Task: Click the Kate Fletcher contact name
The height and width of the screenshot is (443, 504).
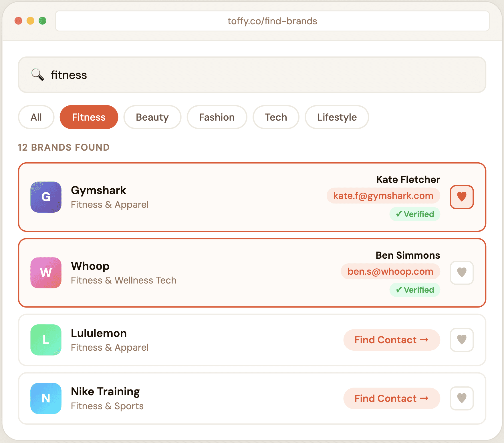Action: point(408,179)
